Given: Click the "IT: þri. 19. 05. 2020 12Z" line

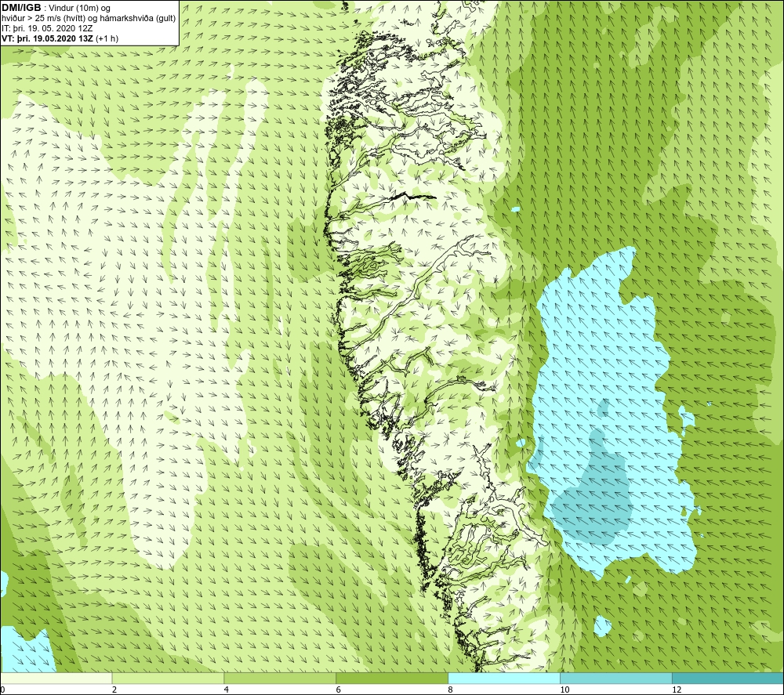Looking at the screenshot, I should coord(47,28).
